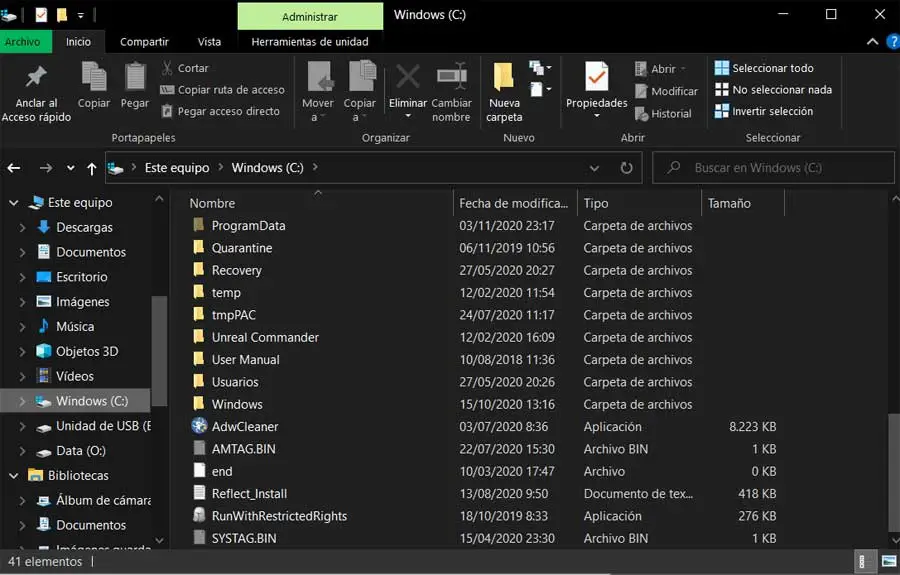
Task: Select Unidad de USB in navigation pane
Action: tap(103, 426)
